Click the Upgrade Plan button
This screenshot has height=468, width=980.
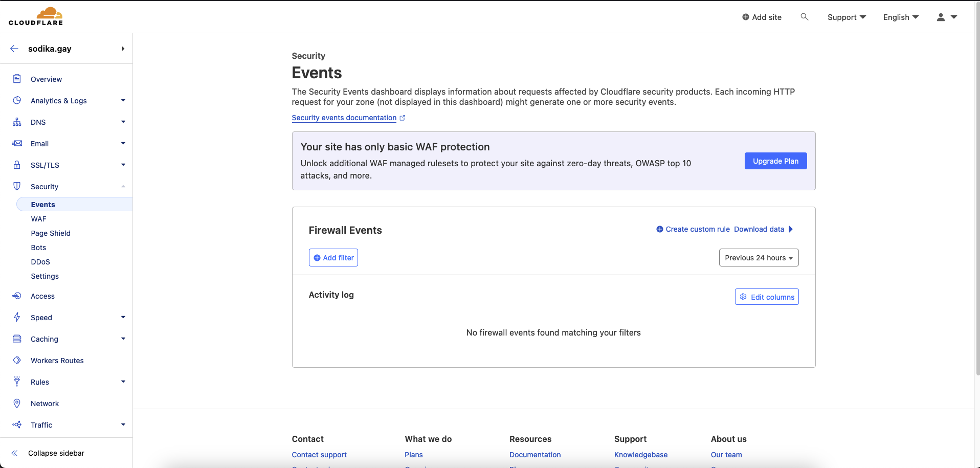(x=775, y=161)
